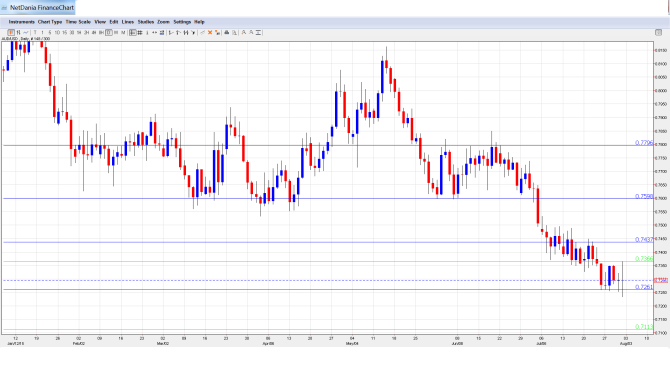
Task: Open the Zoom menu
Action: pyautogui.click(x=163, y=22)
